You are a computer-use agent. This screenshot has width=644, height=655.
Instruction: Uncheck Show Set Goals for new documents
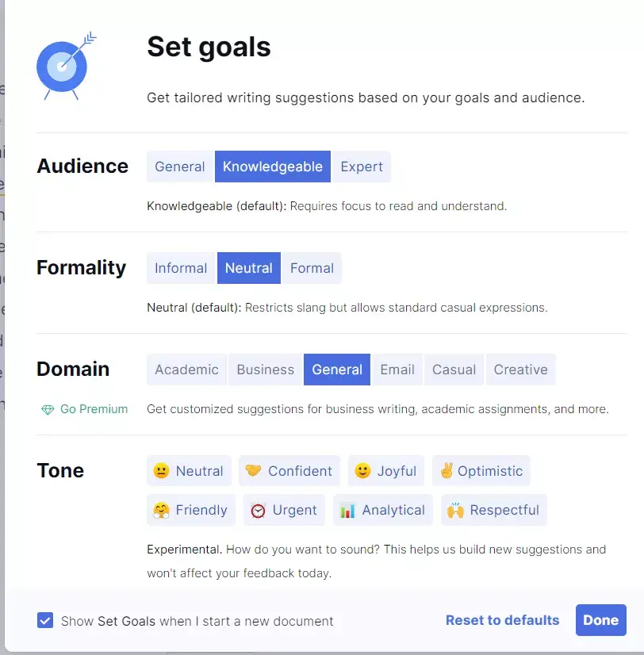[x=45, y=621]
